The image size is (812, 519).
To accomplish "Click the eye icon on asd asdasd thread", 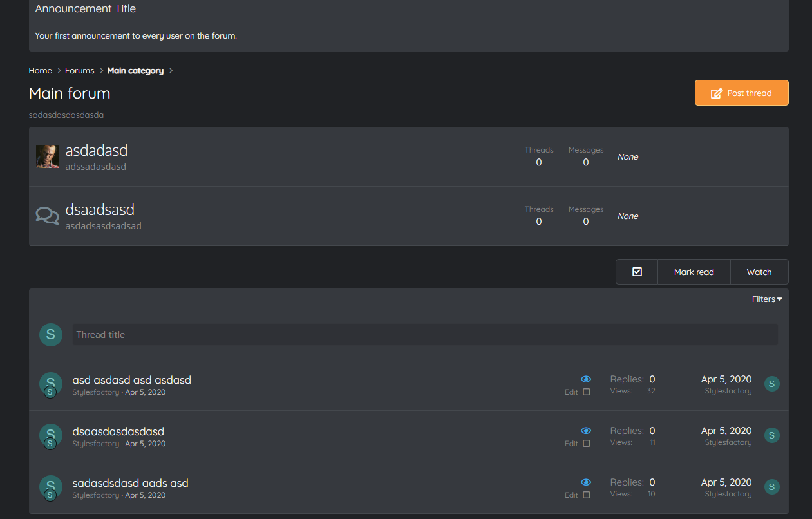I will [586, 379].
